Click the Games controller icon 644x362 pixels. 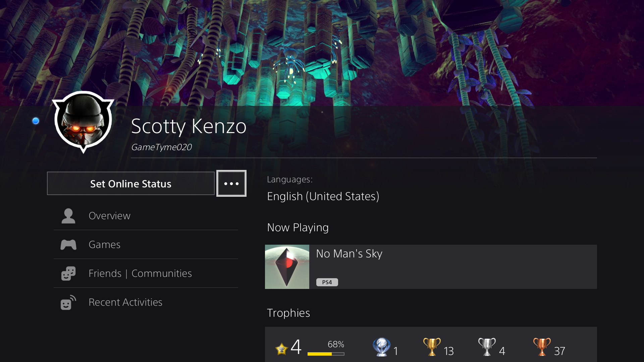(68, 245)
